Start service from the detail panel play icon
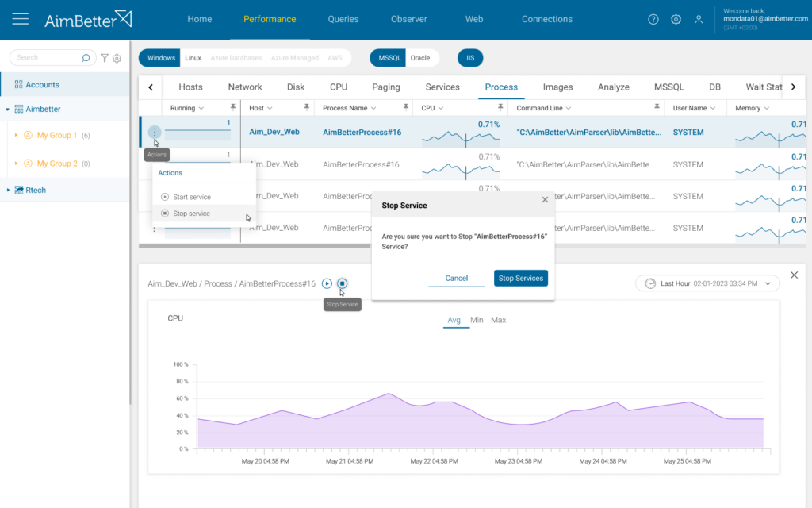Screen dimensions: 812x508 point(327,283)
